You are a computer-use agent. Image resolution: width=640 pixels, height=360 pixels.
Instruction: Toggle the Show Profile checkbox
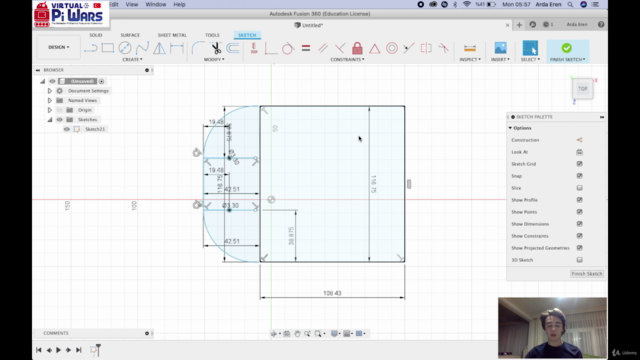(x=579, y=200)
